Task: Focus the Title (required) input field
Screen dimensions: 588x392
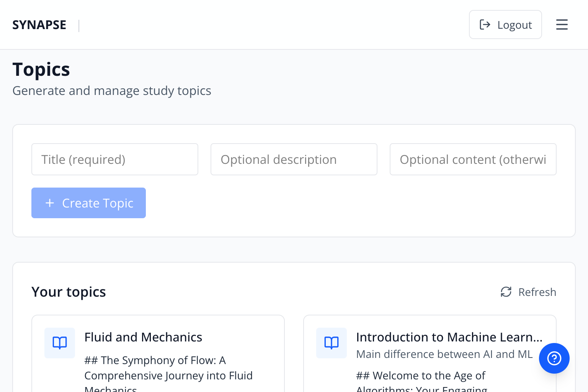Action: (115, 159)
